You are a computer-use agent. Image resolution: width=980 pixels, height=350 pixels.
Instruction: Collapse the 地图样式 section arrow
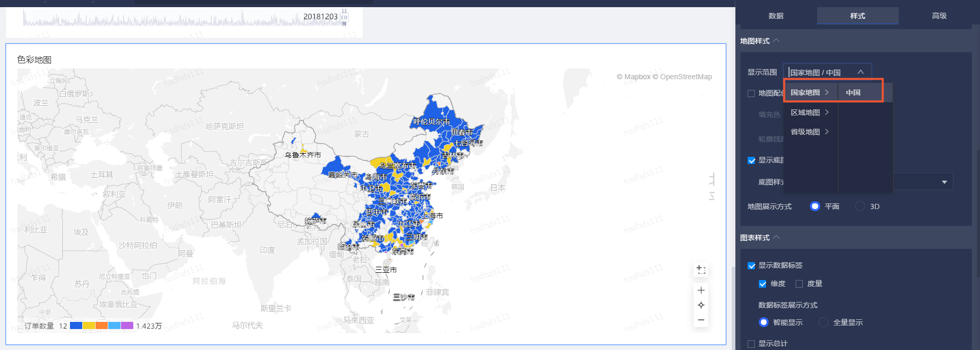click(776, 41)
